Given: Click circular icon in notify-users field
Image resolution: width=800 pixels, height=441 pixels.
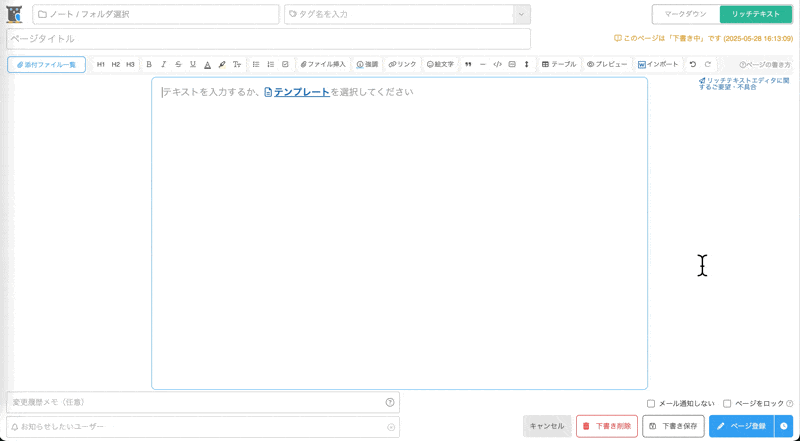Looking at the screenshot, I should pos(391,427).
